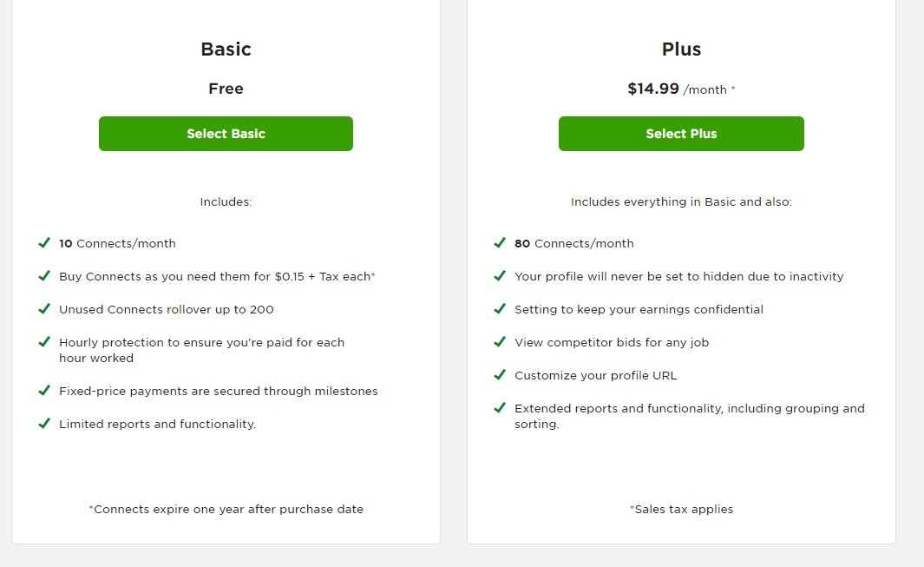
Task: Click the Connects expire footnote text
Action: pos(226,510)
